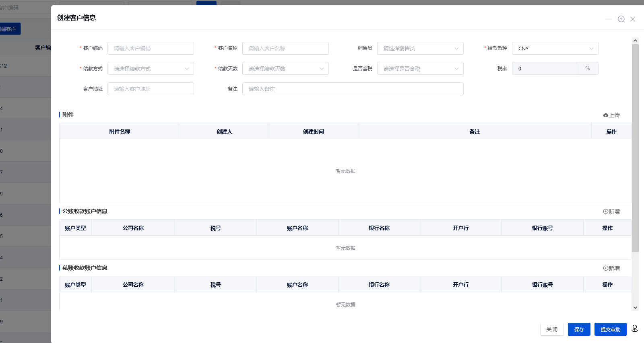This screenshot has height=343, width=644.
Task: Click the 保存 save button
Action: pyautogui.click(x=579, y=329)
